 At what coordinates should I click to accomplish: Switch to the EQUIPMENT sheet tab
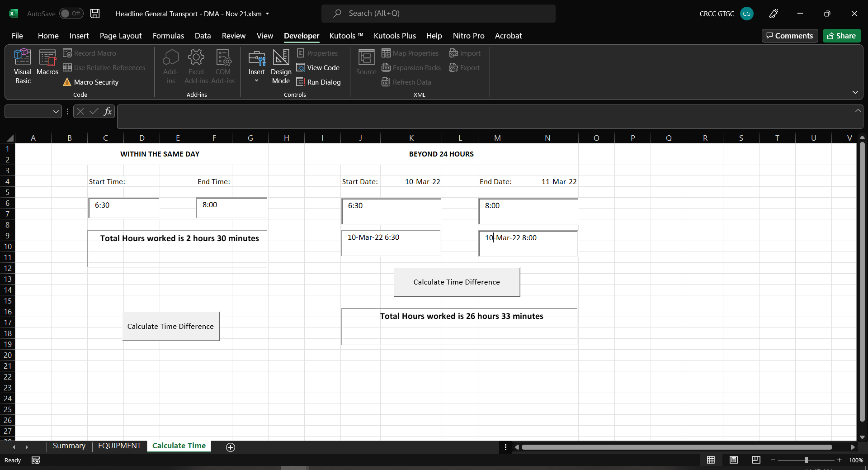(x=119, y=446)
